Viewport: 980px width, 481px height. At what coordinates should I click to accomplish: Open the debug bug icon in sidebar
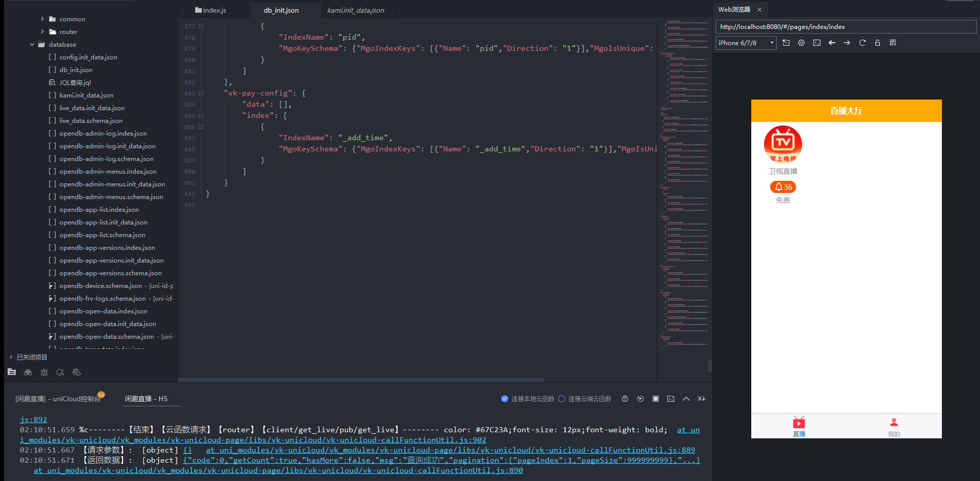[44, 372]
